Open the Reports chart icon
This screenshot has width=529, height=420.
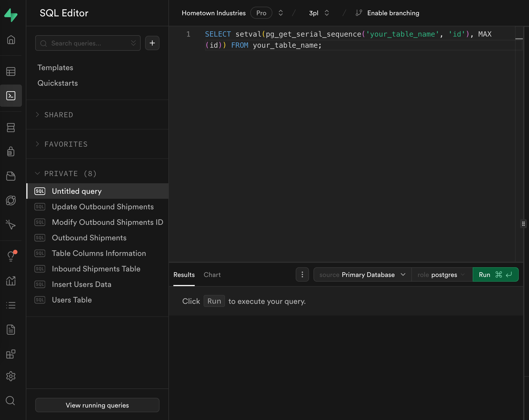11,281
